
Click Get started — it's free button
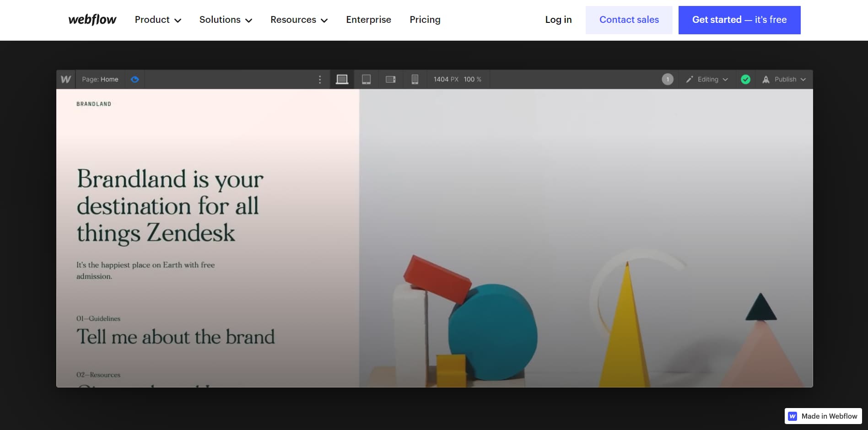[739, 20]
